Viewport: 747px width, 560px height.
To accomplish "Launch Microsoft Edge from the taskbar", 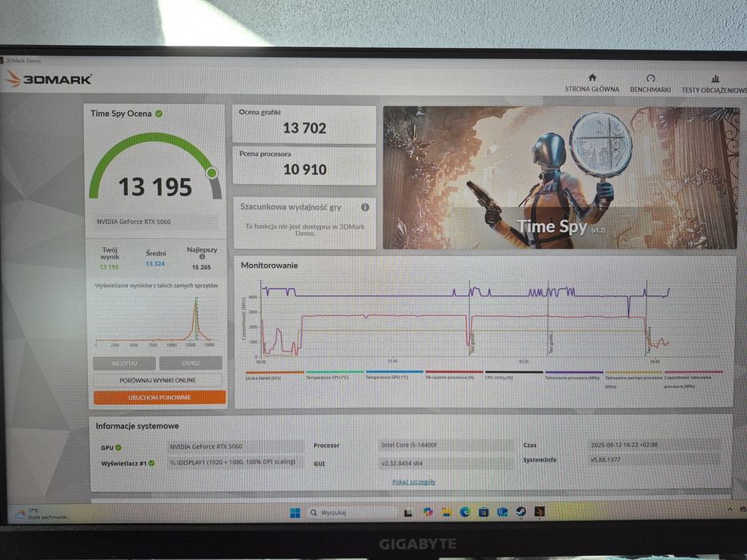I will pyautogui.click(x=465, y=512).
